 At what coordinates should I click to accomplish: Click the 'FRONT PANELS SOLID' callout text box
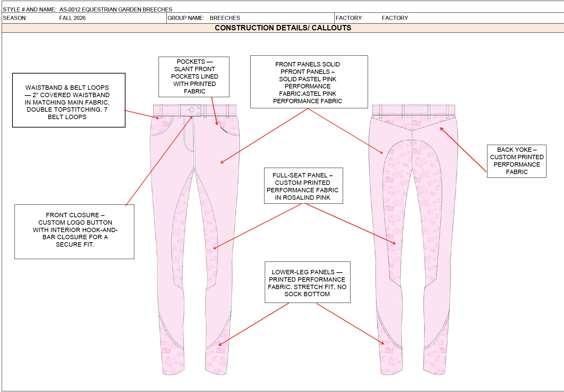(309, 82)
